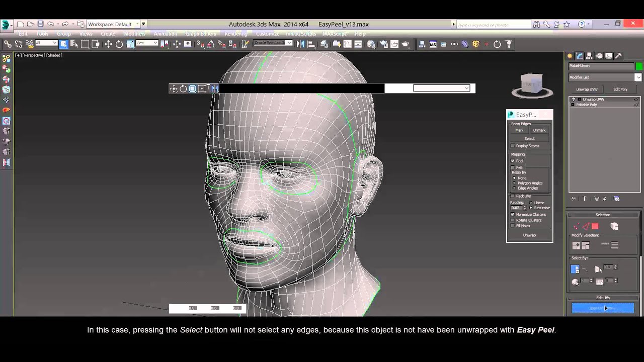The width and height of the screenshot is (644, 362).
Task: Open the dropdown in the viewport floating toolbar
Action: pyautogui.click(x=442, y=88)
